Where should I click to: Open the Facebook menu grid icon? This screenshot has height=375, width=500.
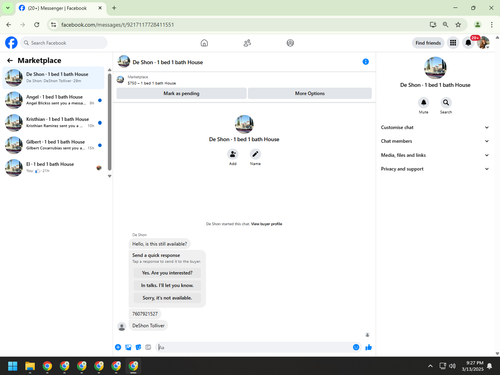click(x=453, y=43)
